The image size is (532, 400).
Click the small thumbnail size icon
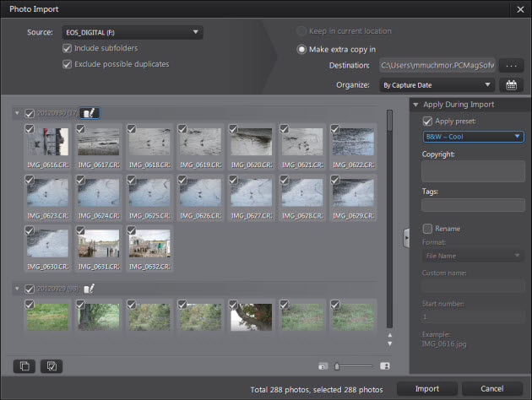pos(323,366)
